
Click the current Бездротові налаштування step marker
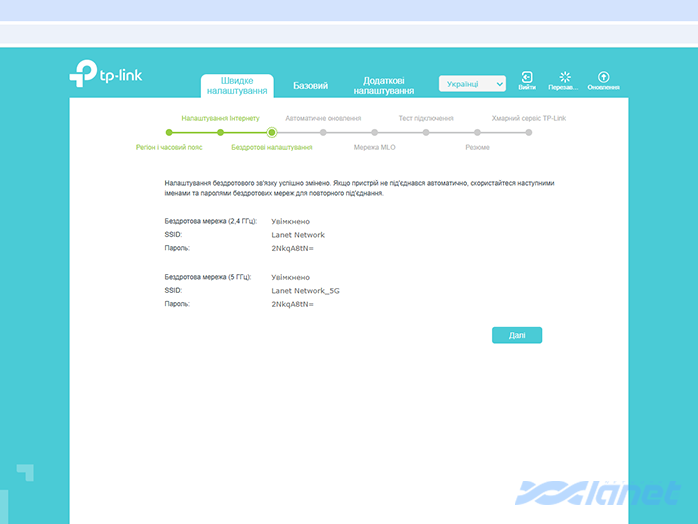point(271,132)
